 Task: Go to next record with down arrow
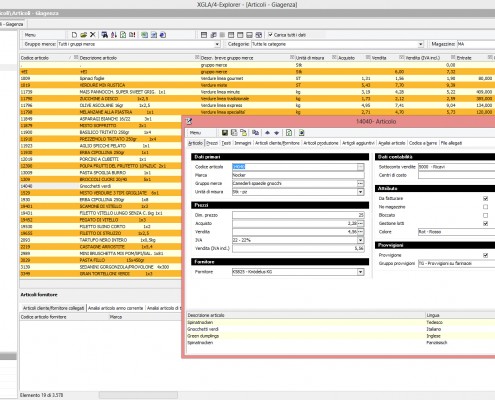coord(276,133)
